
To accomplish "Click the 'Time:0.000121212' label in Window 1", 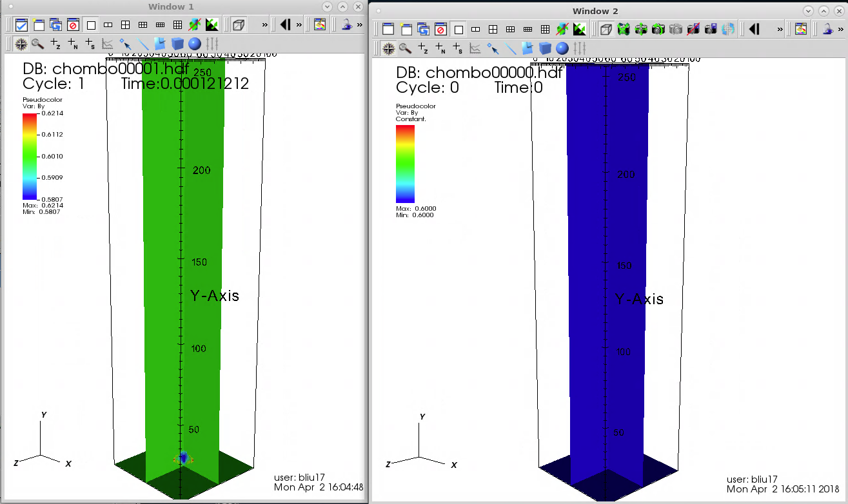I will tap(185, 84).
